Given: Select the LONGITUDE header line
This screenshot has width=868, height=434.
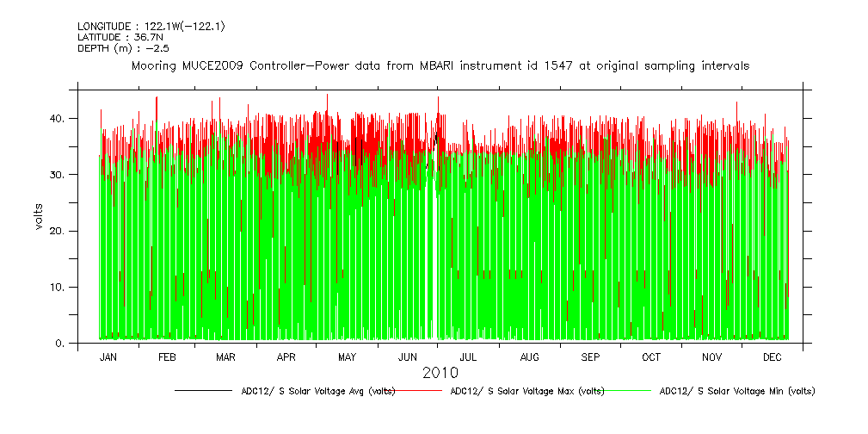Looking at the screenshot, I should 151,27.
